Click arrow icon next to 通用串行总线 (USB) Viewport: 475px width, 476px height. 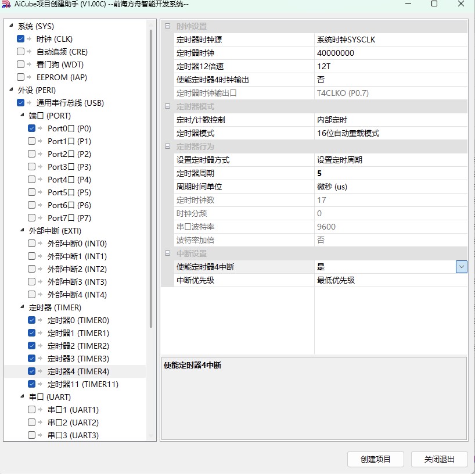(x=29, y=103)
